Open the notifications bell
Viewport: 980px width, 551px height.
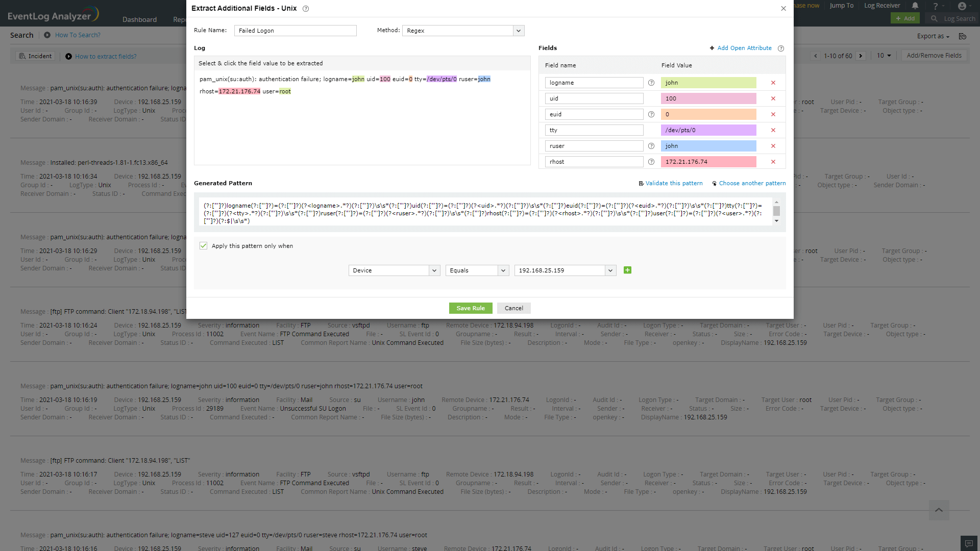[x=915, y=6]
